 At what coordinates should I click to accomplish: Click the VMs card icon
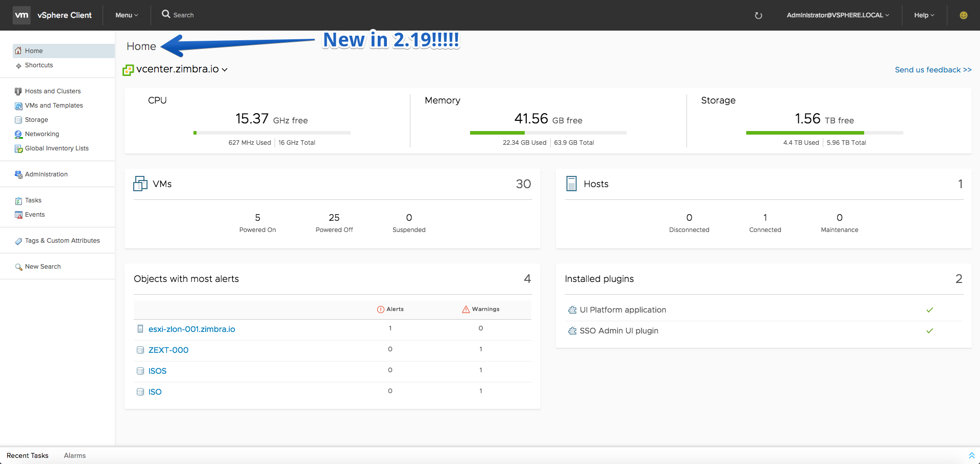140,184
